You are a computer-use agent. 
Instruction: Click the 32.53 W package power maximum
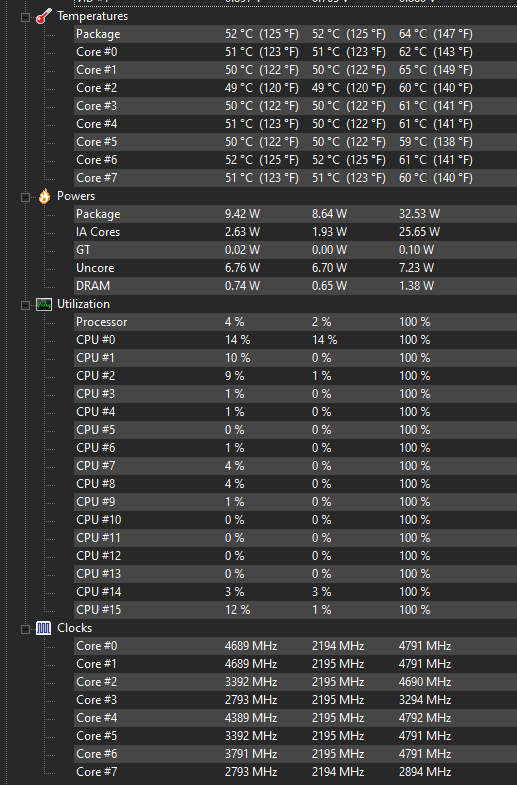coord(419,214)
